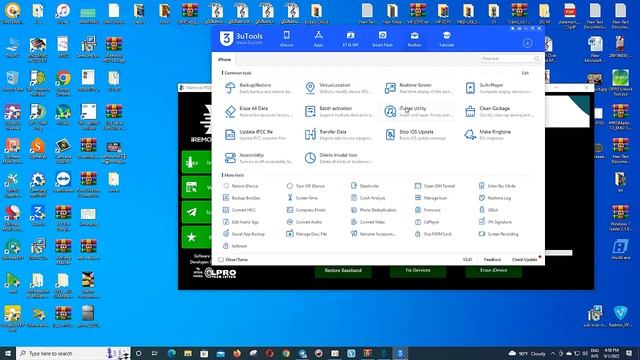This screenshot has height=360, width=640.
Task: Open the 3uTools downloads circle button
Action: (x=527, y=43)
